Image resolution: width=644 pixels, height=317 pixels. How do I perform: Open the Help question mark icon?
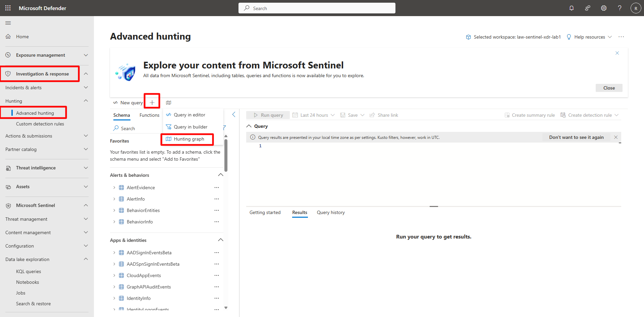pos(620,8)
